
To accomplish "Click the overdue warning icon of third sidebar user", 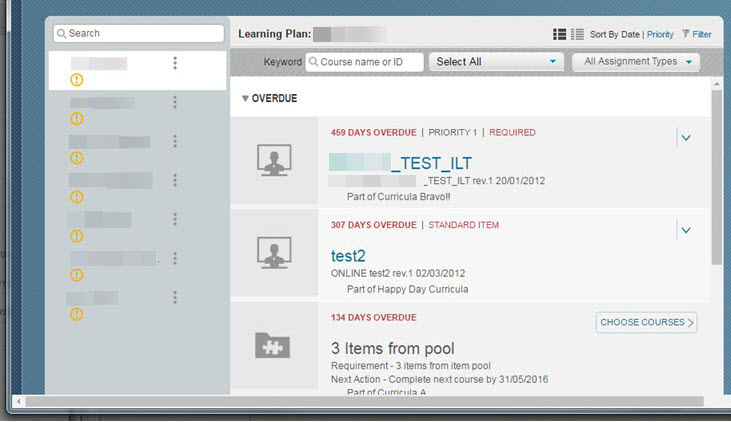I will click(x=76, y=158).
